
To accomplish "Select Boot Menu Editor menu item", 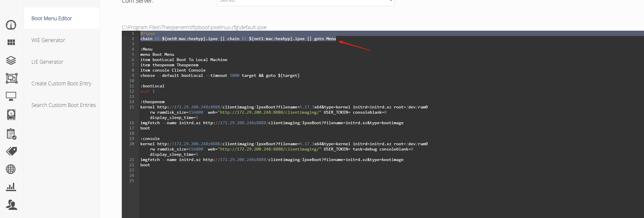I will (52, 18).
